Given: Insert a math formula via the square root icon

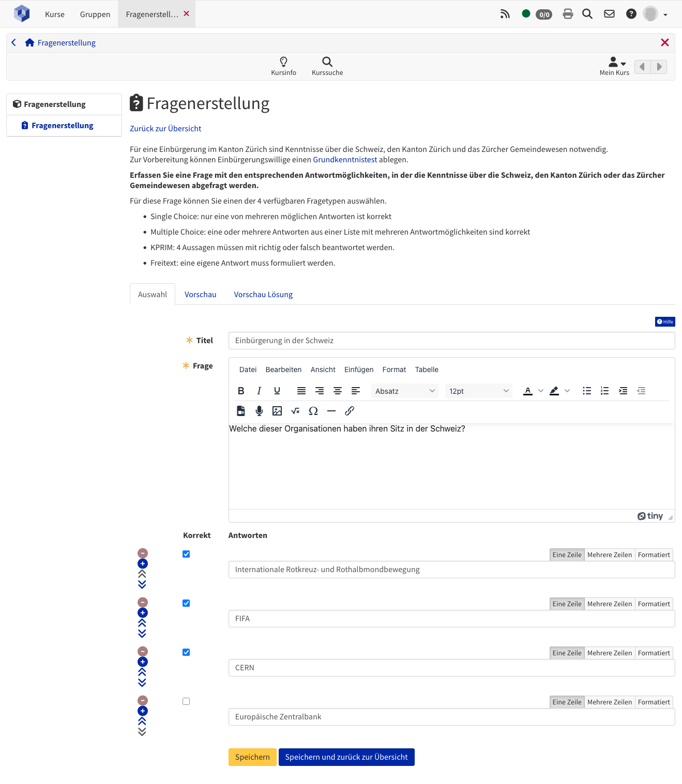Looking at the screenshot, I should (295, 411).
